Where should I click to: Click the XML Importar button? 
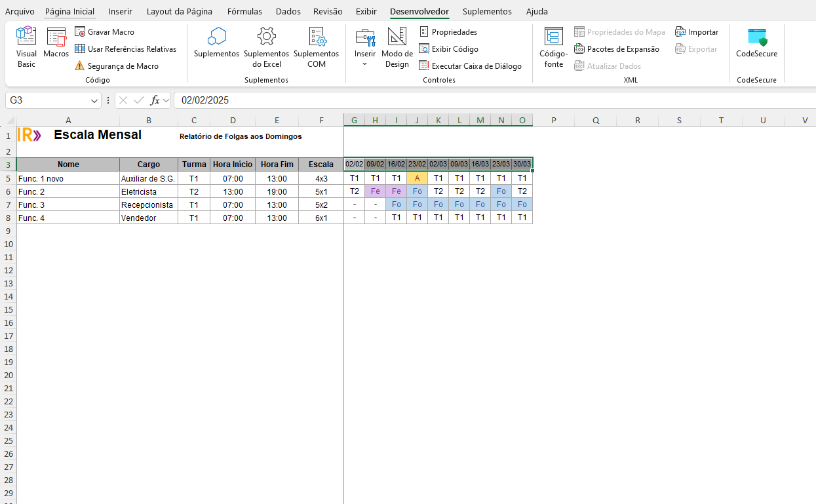[697, 31]
